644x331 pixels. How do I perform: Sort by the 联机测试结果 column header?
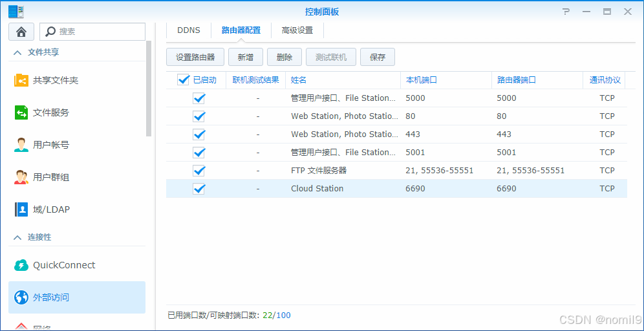[256, 80]
